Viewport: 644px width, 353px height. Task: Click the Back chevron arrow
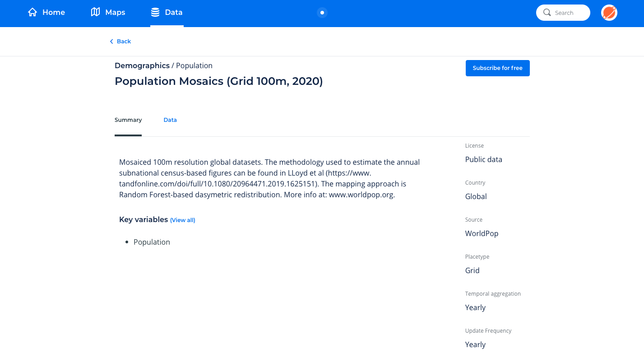111,42
